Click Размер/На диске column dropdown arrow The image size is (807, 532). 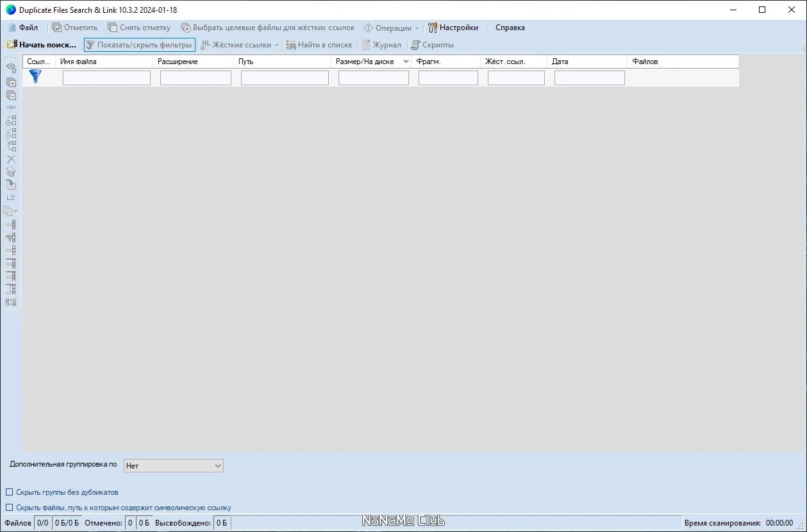click(x=406, y=62)
